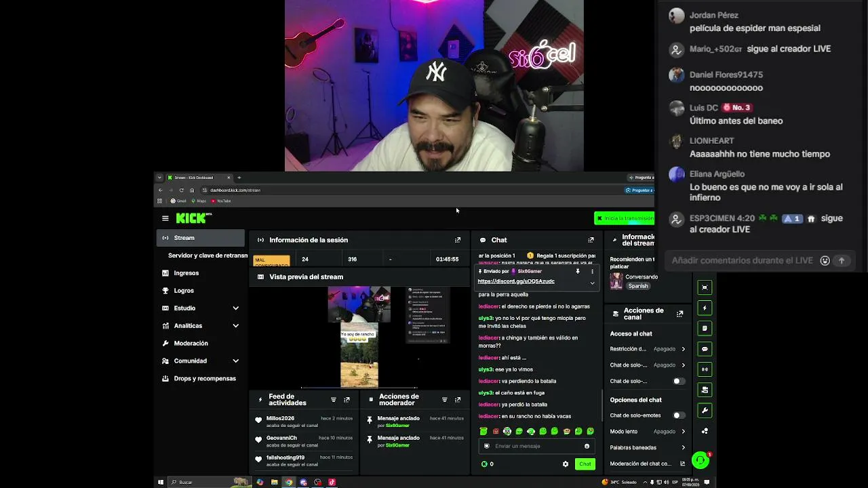The height and width of the screenshot is (488, 868).
Task: Open a new browser tab
Action: point(239,178)
